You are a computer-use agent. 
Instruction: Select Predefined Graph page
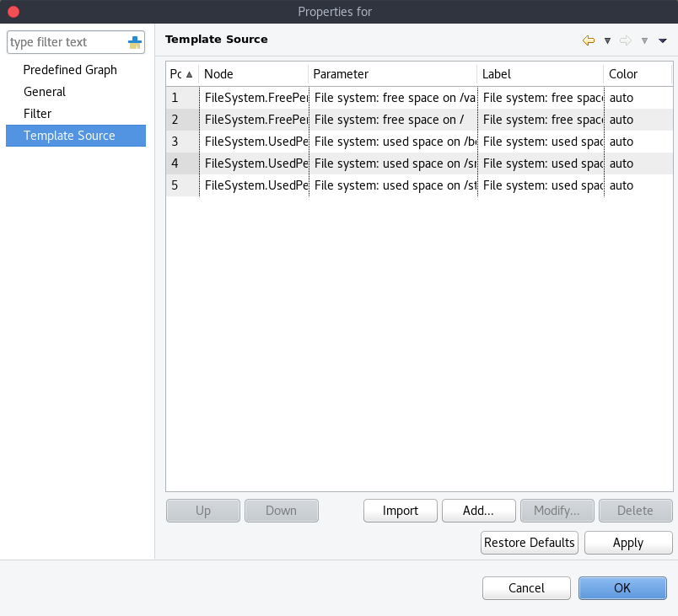coord(70,70)
